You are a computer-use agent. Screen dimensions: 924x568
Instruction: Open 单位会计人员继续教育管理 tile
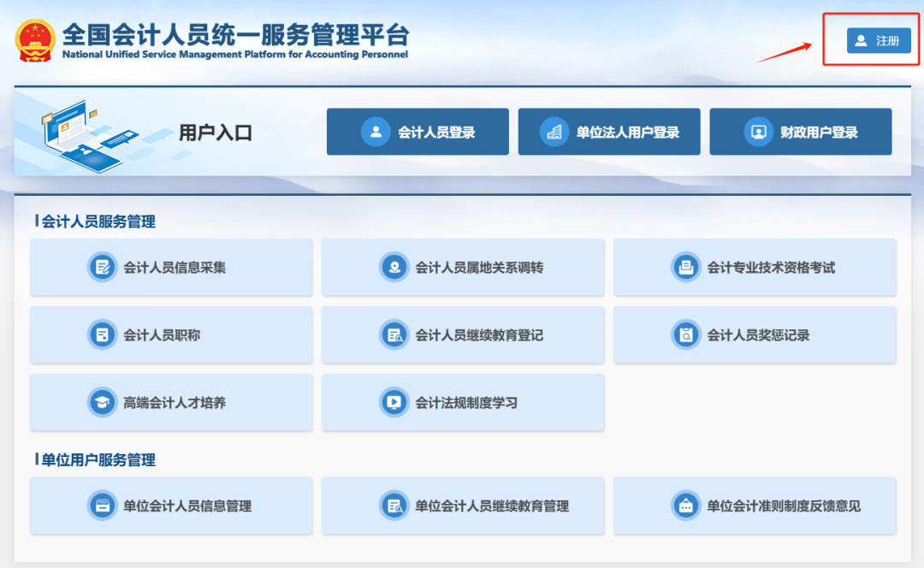coord(463,506)
